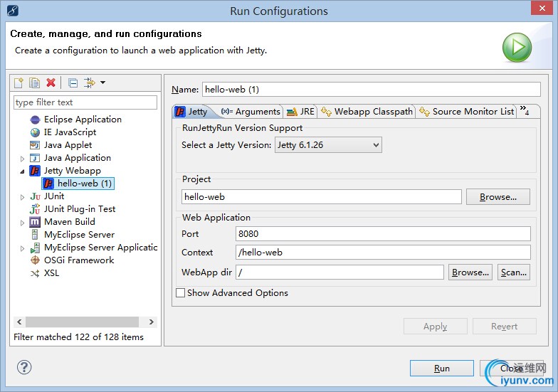The image size is (558, 392).
Task: Switch to the JRE tab
Action: point(300,112)
